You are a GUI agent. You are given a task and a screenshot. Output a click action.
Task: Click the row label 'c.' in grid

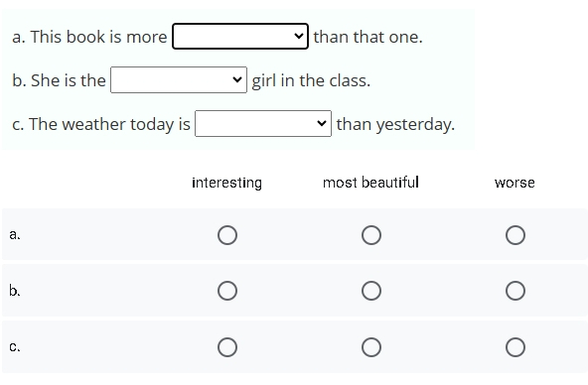[x=15, y=347]
